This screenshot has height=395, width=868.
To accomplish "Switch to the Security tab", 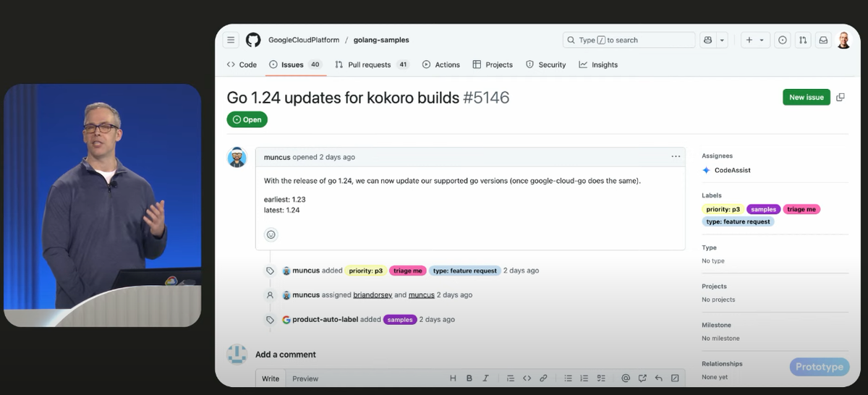I will [546, 64].
